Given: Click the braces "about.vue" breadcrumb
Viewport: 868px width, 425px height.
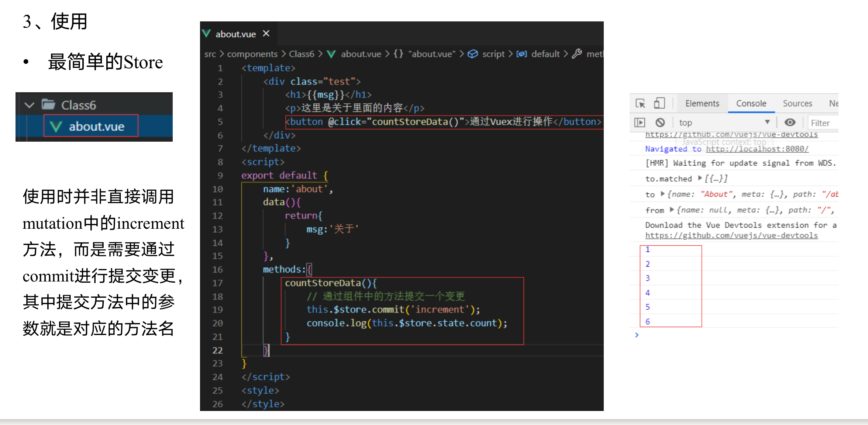Looking at the screenshot, I should click(424, 54).
